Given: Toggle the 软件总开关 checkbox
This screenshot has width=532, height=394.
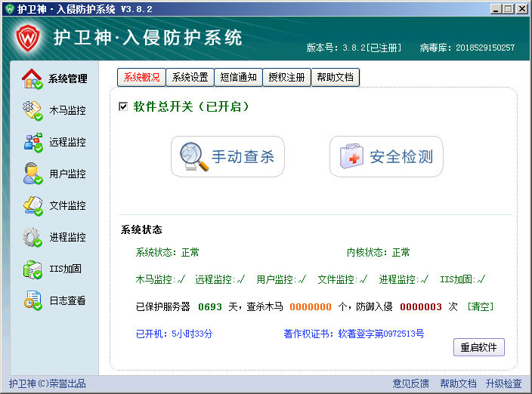Looking at the screenshot, I should tap(123, 107).
